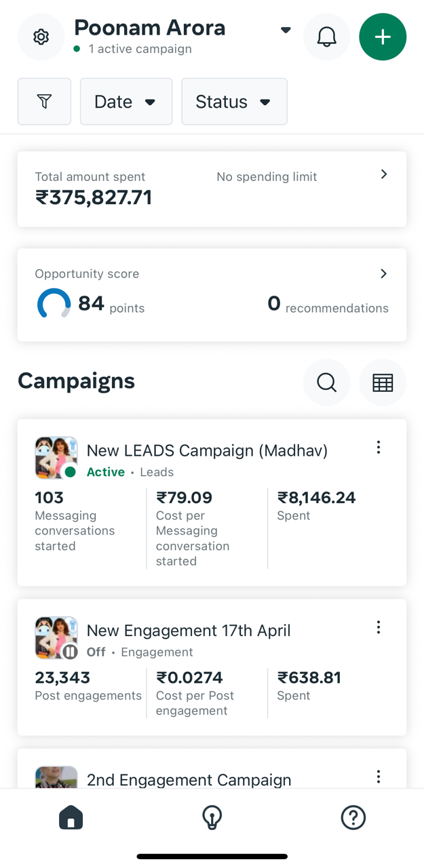
Task: Open Date filter dropdown
Action: tap(126, 101)
